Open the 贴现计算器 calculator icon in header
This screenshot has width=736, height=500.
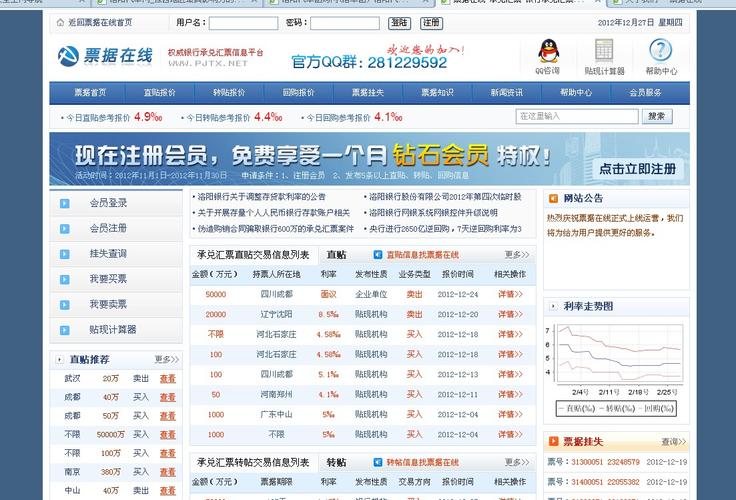click(604, 51)
